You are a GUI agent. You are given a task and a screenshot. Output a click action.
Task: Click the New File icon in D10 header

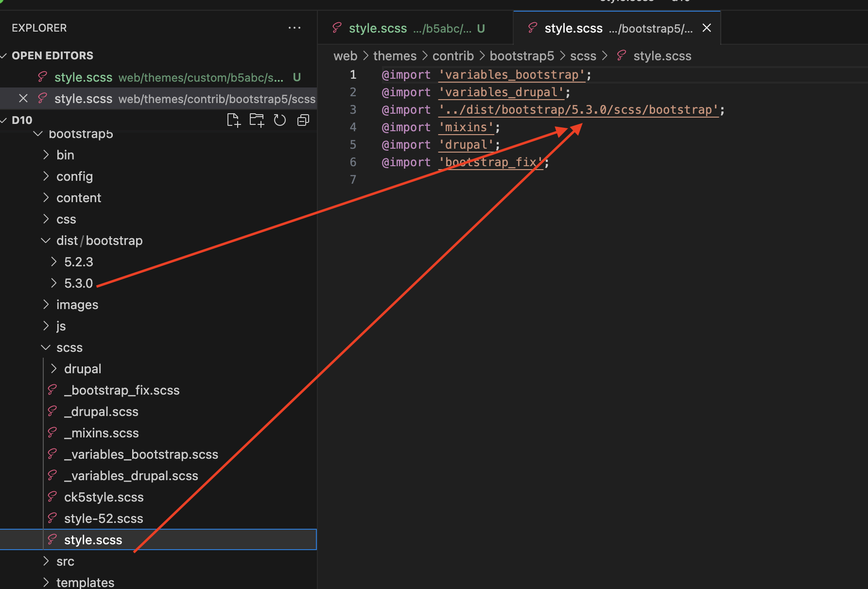(x=233, y=120)
